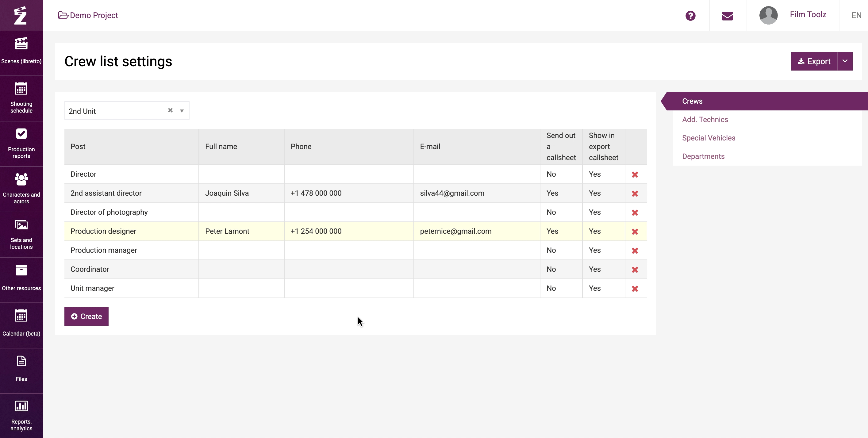The height and width of the screenshot is (438, 868).
Task: Switch to Add. Technics
Action: pos(705,120)
